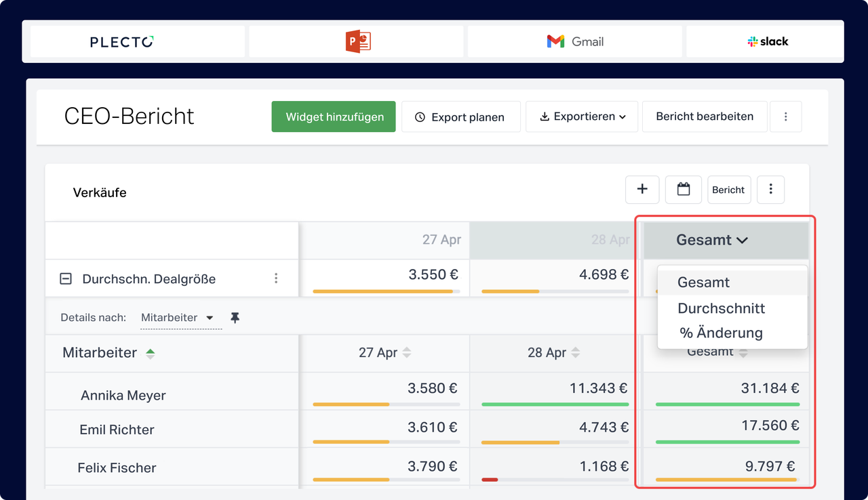Select the PowerPoint icon card
The width and height of the screenshot is (868, 500).
point(356,41)
